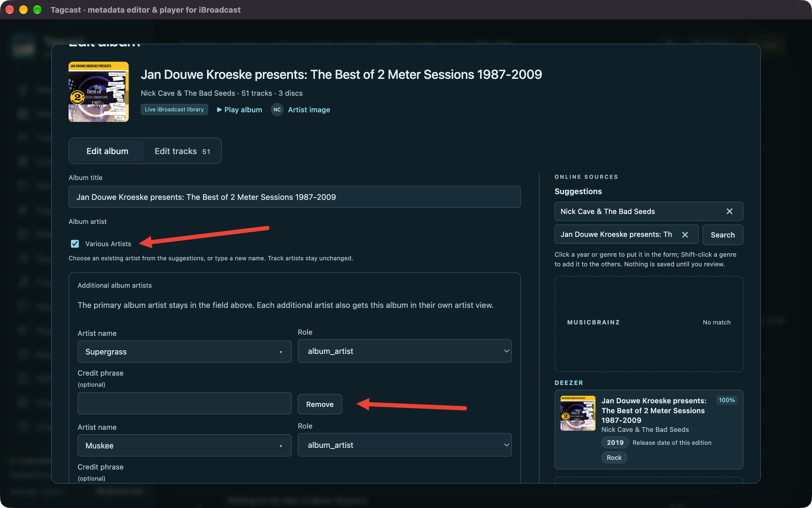
Task: Select the 2019 year chip in Deezer result
Action: 615,442
